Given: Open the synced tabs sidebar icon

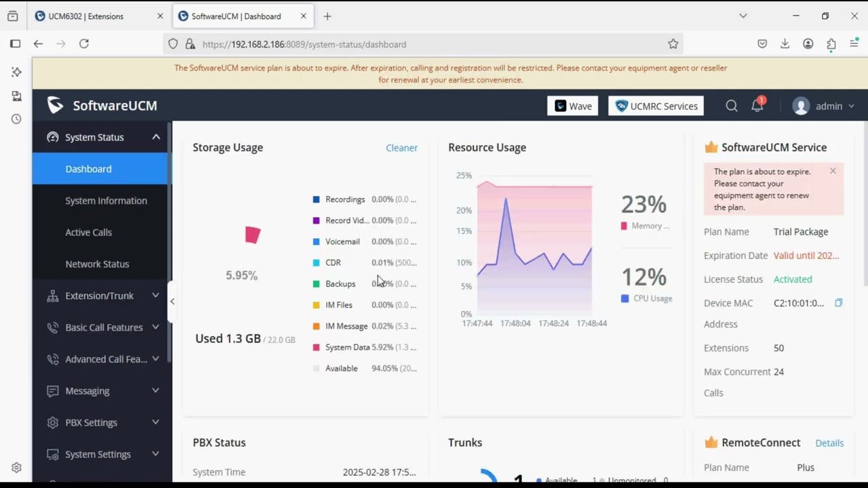Looking at the screenshot, I should coord(16,96).
